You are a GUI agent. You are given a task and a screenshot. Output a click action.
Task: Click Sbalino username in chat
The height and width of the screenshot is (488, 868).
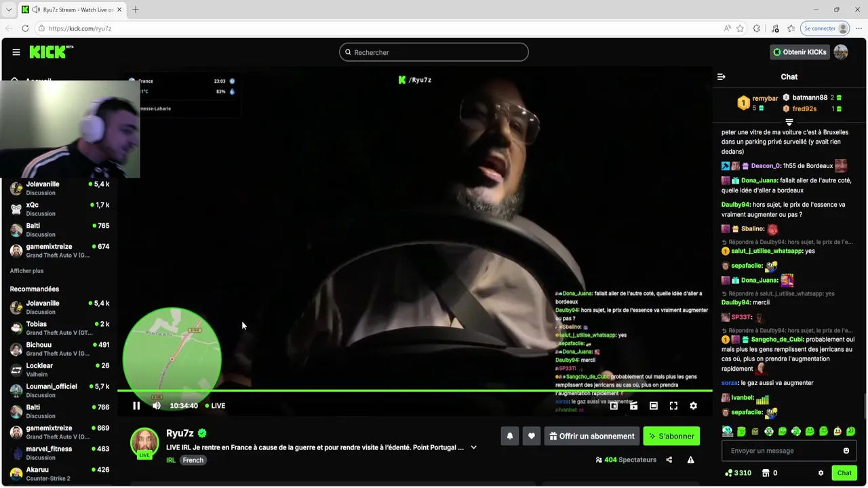point(753,229)
